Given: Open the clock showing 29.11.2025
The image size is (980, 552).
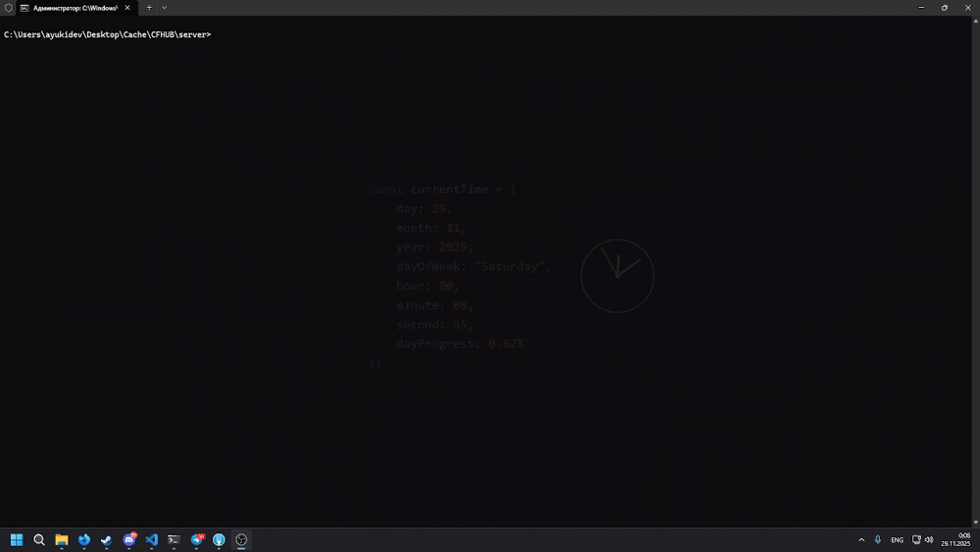Looking at the screenshot, I should [x=955, y=539].
